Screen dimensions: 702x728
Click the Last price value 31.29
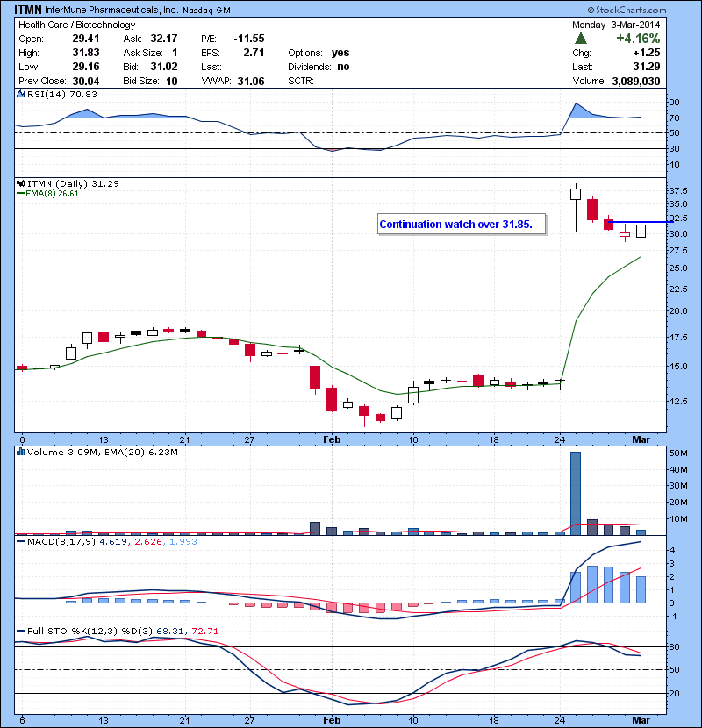[x=646, y=67]
